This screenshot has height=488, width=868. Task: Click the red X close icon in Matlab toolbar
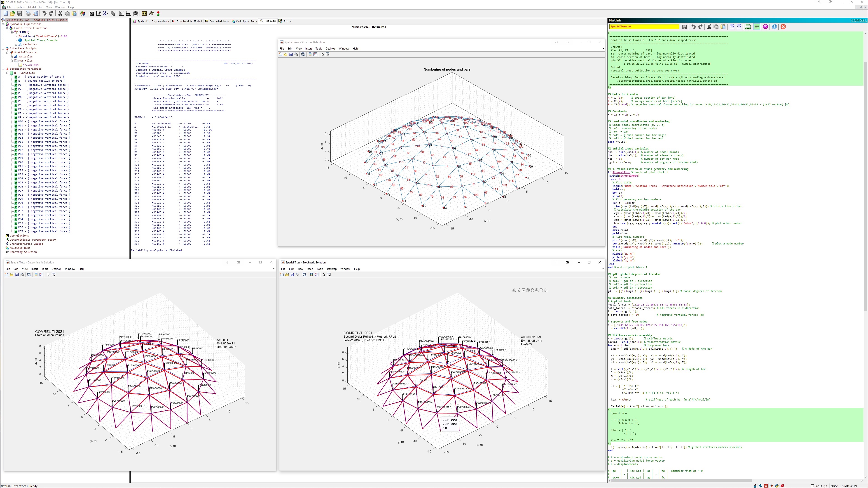783,27
